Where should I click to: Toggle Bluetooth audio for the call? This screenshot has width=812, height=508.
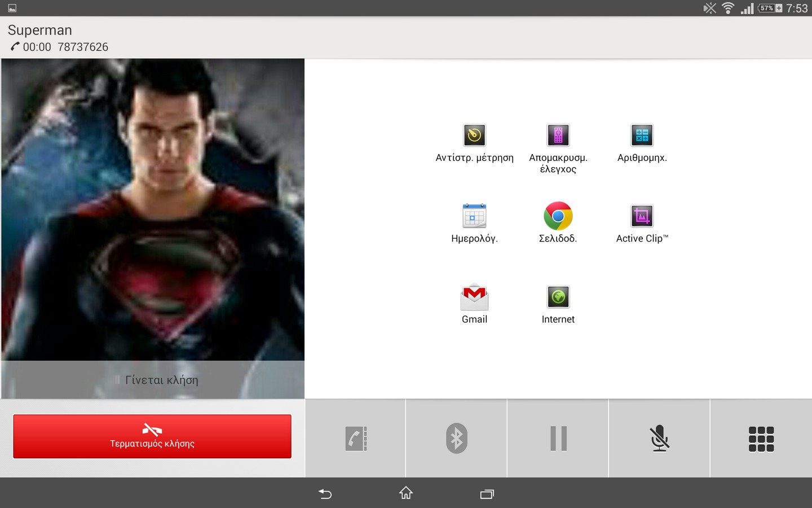457,439
